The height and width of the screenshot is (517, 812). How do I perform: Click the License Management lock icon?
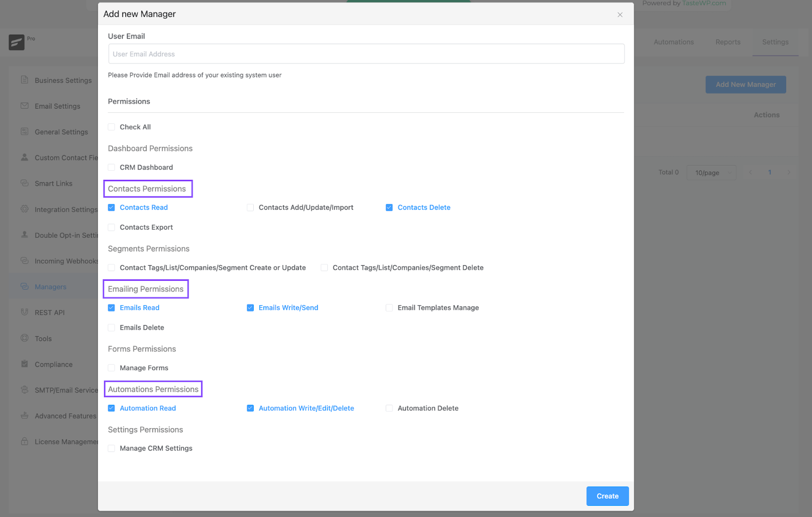click(24, 441)
